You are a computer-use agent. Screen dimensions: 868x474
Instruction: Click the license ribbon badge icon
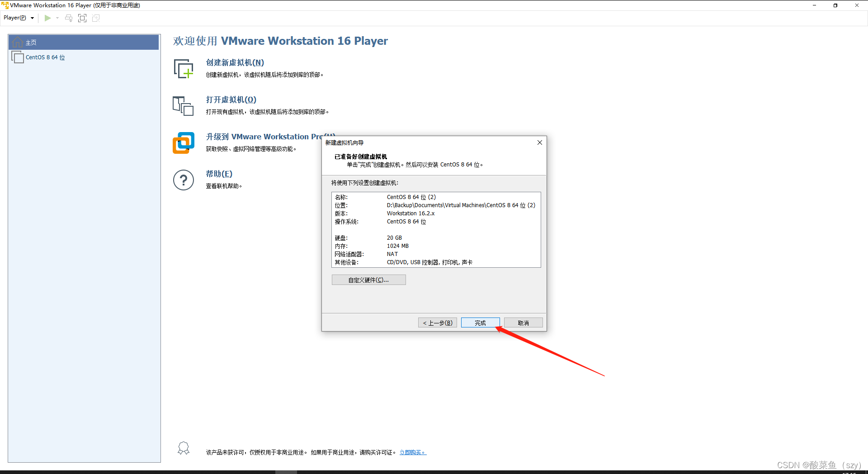(x=184, y=448)
